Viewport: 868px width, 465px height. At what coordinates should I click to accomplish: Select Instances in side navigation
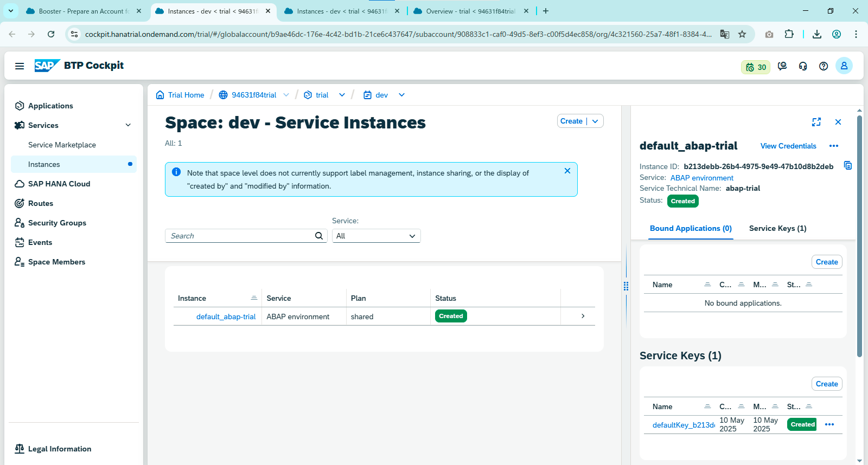[x=74, y=164]
